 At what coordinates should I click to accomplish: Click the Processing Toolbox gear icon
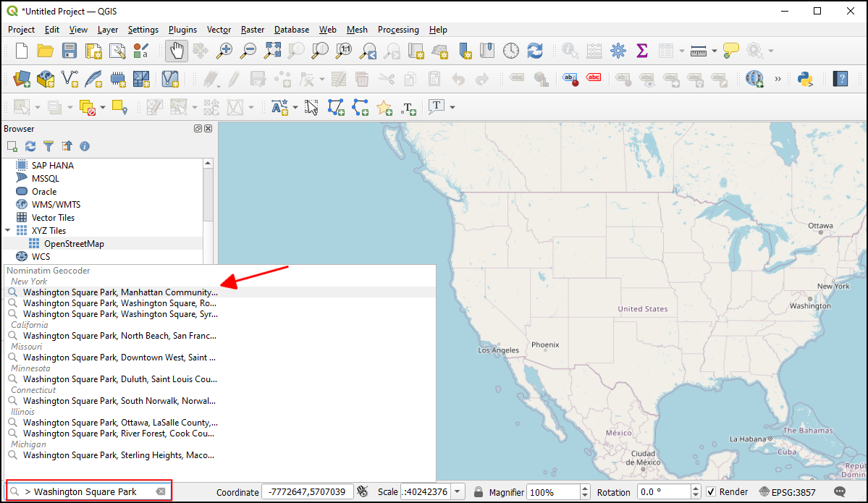click(x=618, y=51)
